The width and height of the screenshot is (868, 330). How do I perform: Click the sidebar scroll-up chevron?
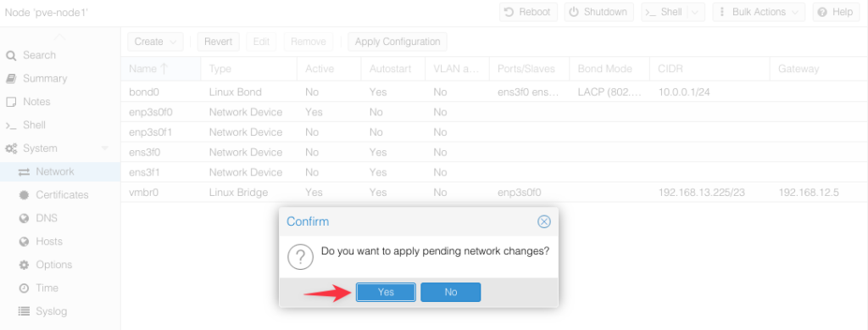[x=60, y=36]
